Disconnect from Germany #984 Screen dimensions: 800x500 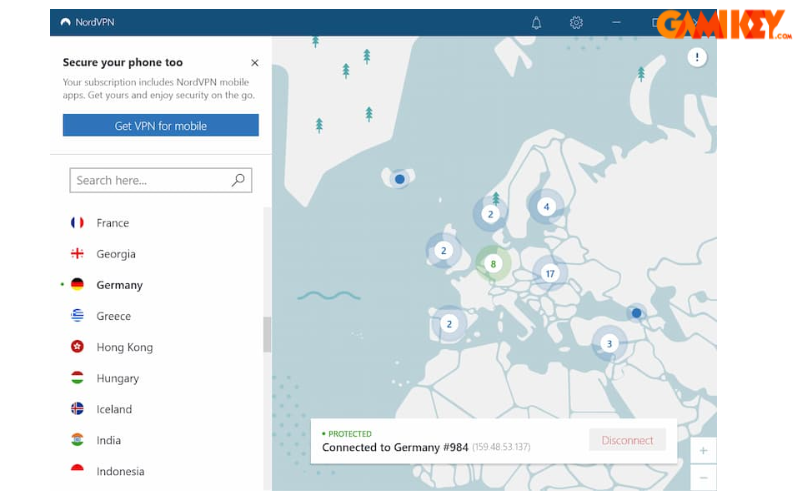click(627, 440)
